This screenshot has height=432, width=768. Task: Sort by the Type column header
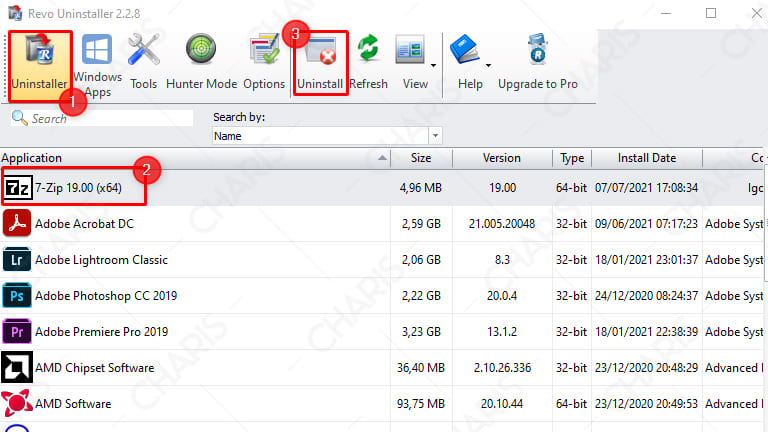click(572, 158)
